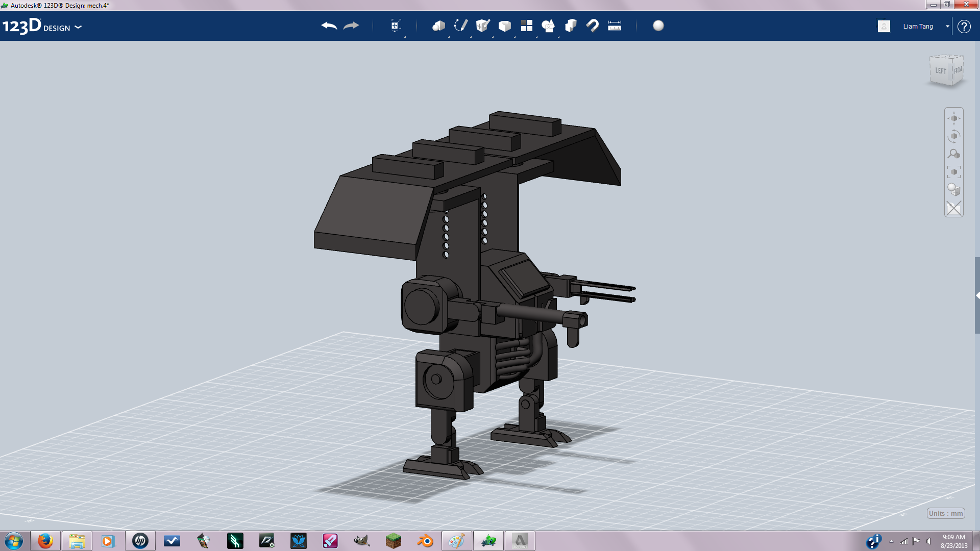
Task: Switch to 123D Design taskbar window
Action: pyautogui.click(x=488, y=541)
